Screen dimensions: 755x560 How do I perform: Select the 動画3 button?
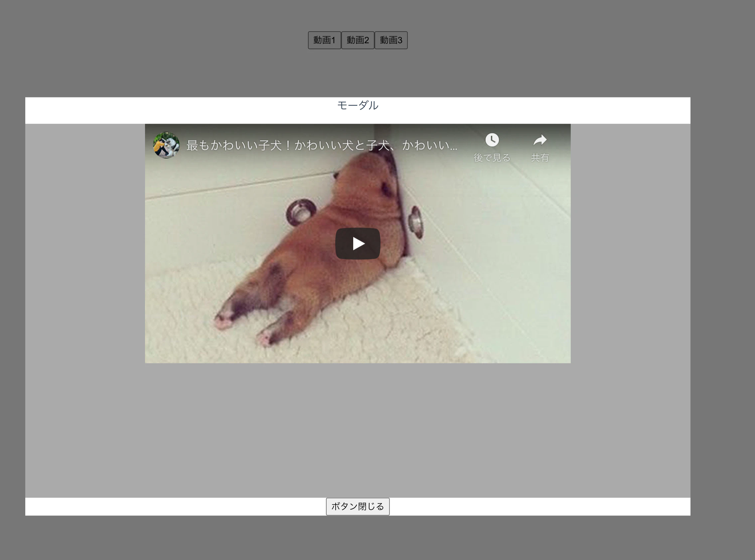point(391,40)
